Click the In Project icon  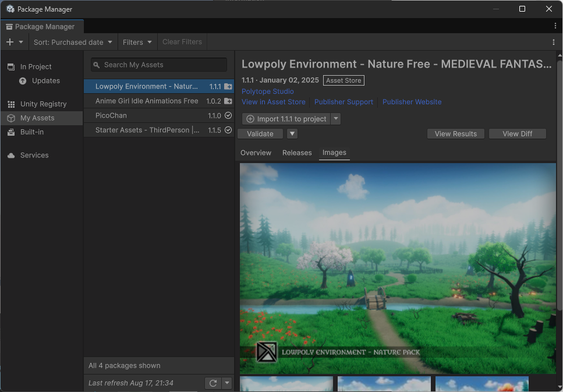tap(11, 66)
